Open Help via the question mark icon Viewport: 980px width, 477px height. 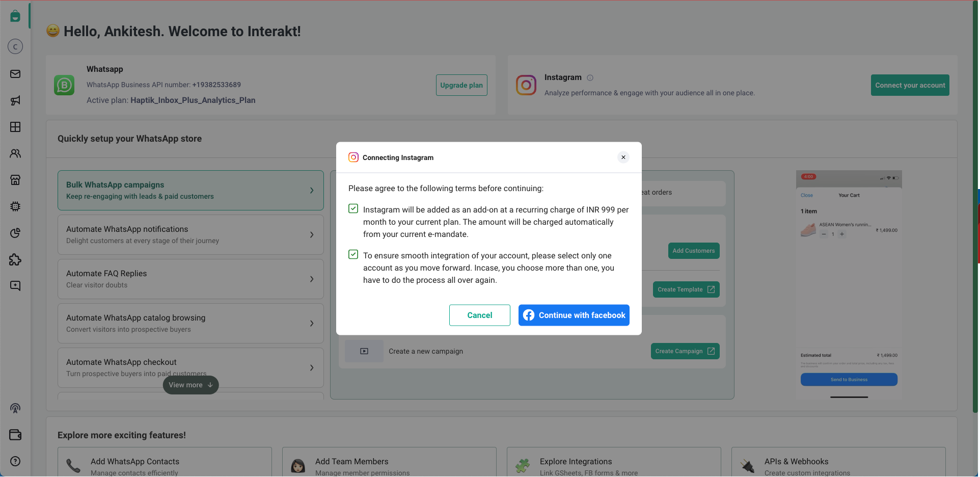[x=15, y=461]
